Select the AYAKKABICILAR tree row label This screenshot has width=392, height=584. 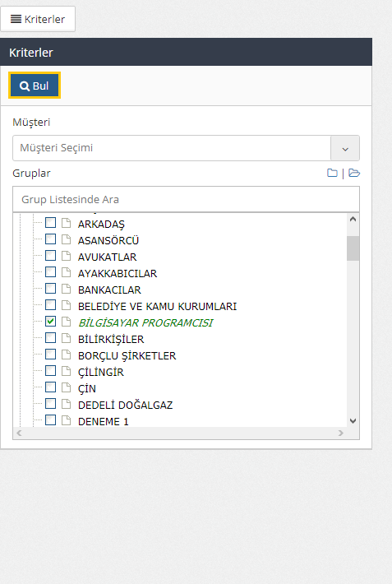click(118, 273)
